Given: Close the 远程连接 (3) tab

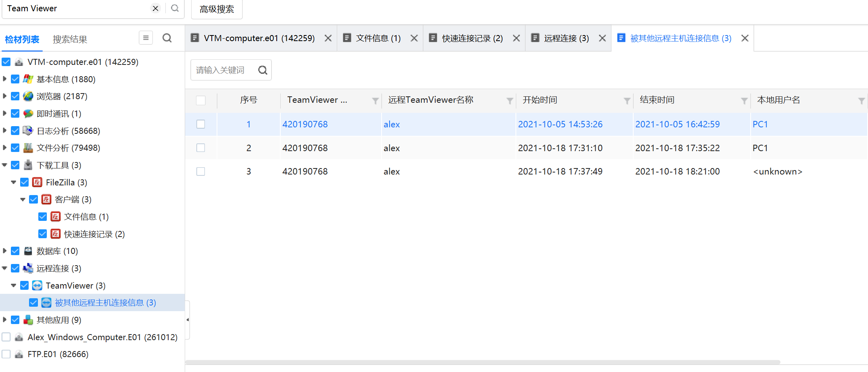Looking at the screenshot, I should 602,38.
